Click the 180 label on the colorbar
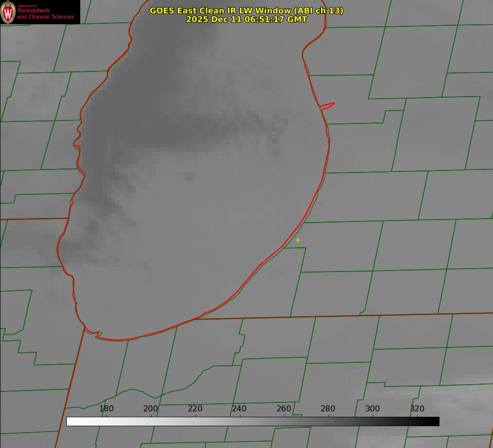Image resolution: width=493 pixels, height=448 pixels. coord(107,409)
